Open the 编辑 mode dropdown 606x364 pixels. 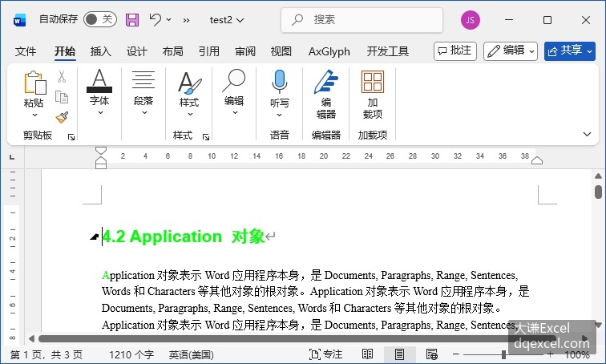[x=511, y=51]
